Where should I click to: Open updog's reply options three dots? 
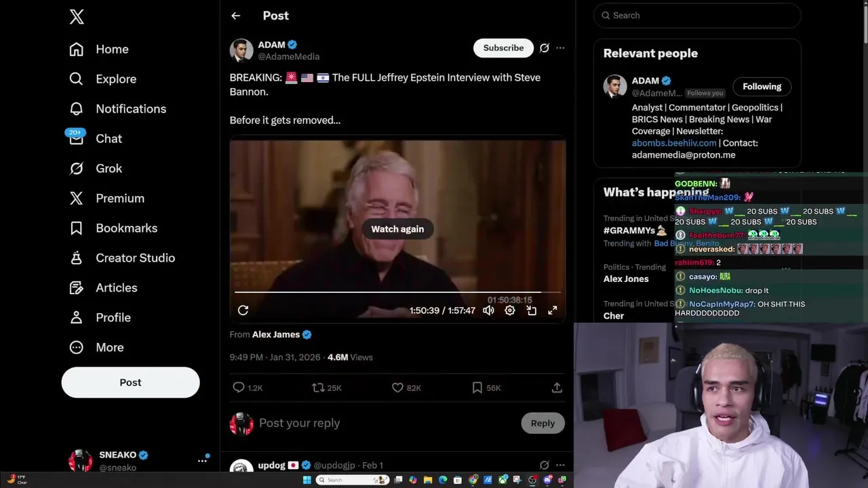[x=560, y=465]
